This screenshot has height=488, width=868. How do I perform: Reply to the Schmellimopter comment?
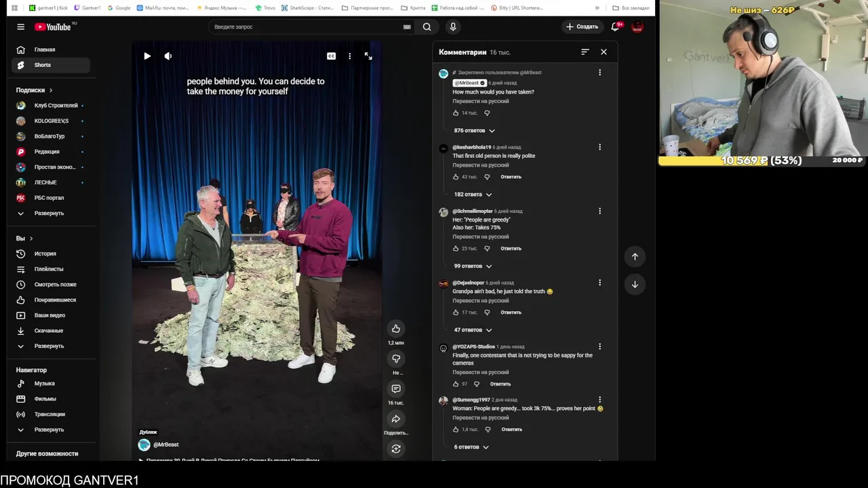(x=511, y=249)
